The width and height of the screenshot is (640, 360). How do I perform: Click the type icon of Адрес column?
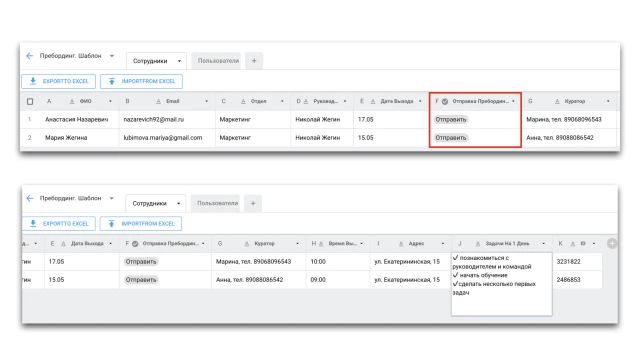(401, 244)
